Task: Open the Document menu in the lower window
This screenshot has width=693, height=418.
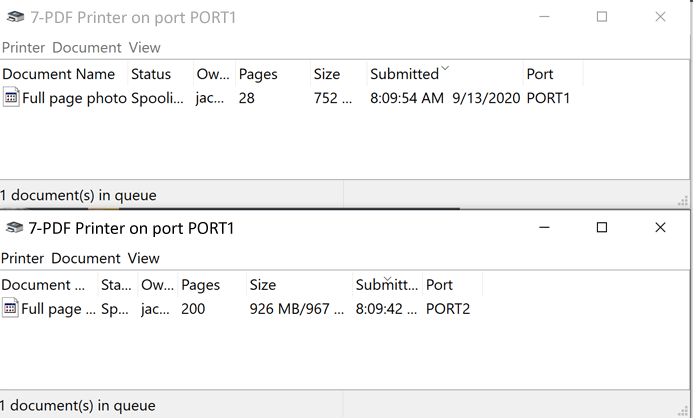Action: pos(86,258)
